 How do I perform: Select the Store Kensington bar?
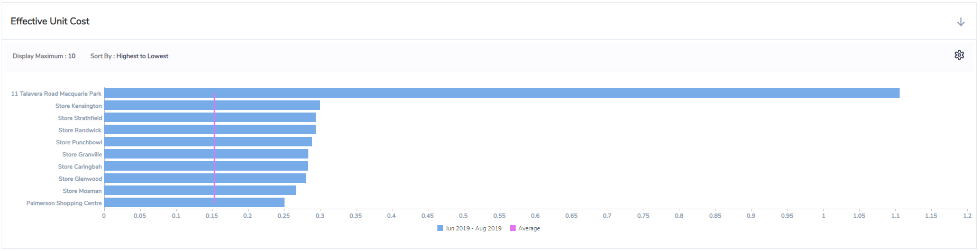(x=212, y=105)
